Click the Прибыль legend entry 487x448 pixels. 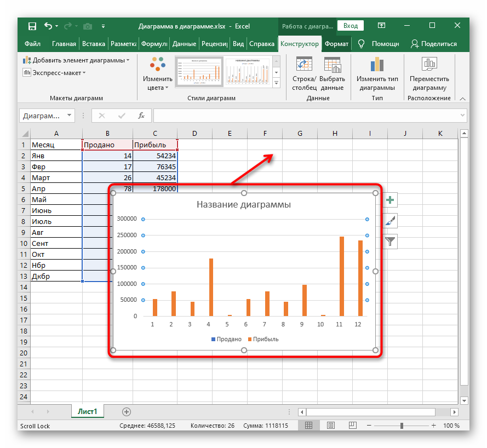point(263,340)
